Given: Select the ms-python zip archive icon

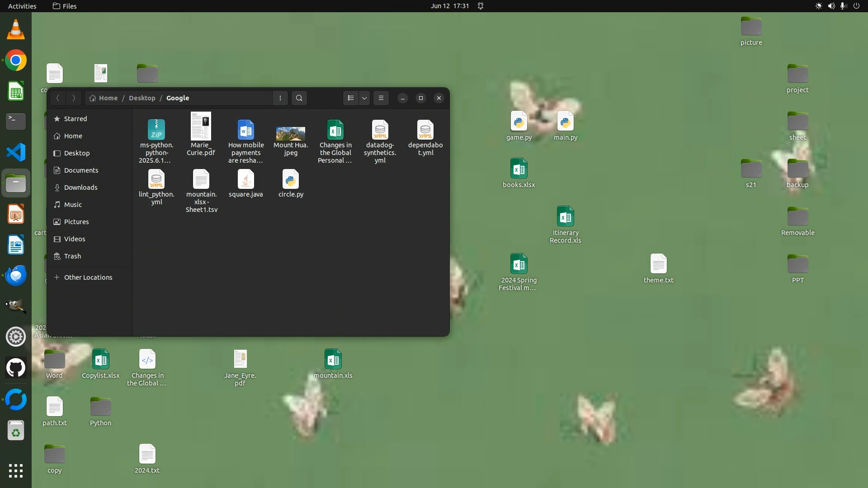Looking at the screenshot, I should click(156, 130).
